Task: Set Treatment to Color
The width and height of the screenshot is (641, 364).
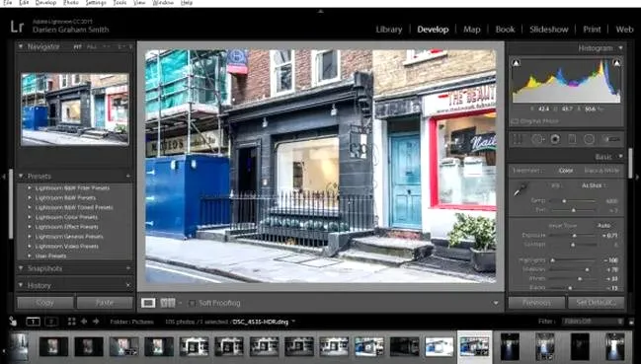Action: coord(566,171)
